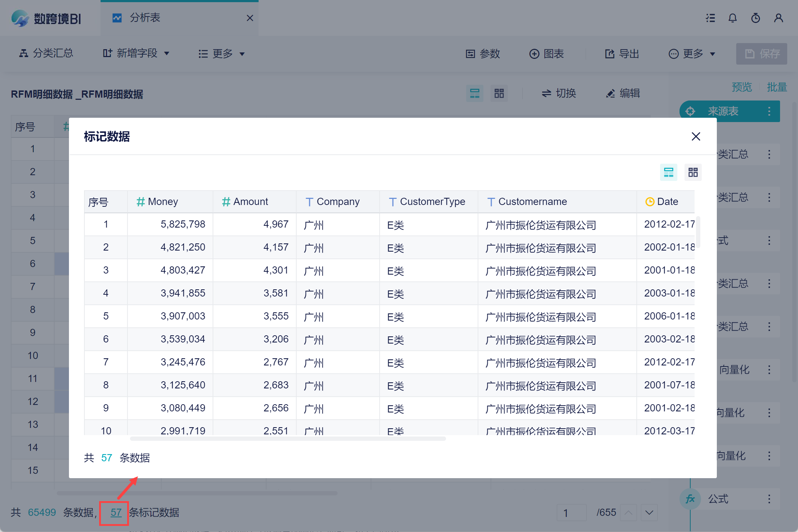Click the 分类汇总 toolbar button
The height and width of the screenshot is (532, 798).
[x=46, y=53]
